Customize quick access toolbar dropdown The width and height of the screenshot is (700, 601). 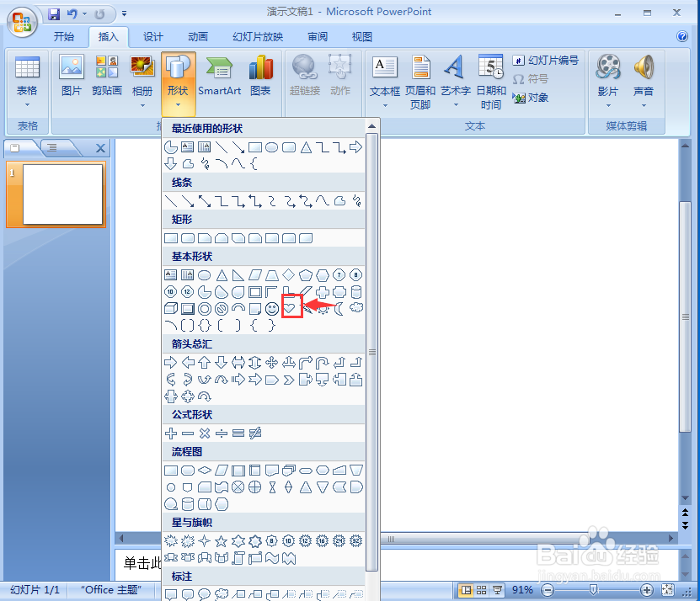pyautogui.click(x=124, y=13)
